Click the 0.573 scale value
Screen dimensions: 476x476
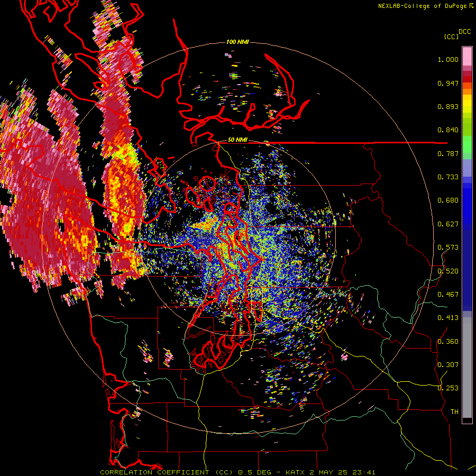coord(448,248)
